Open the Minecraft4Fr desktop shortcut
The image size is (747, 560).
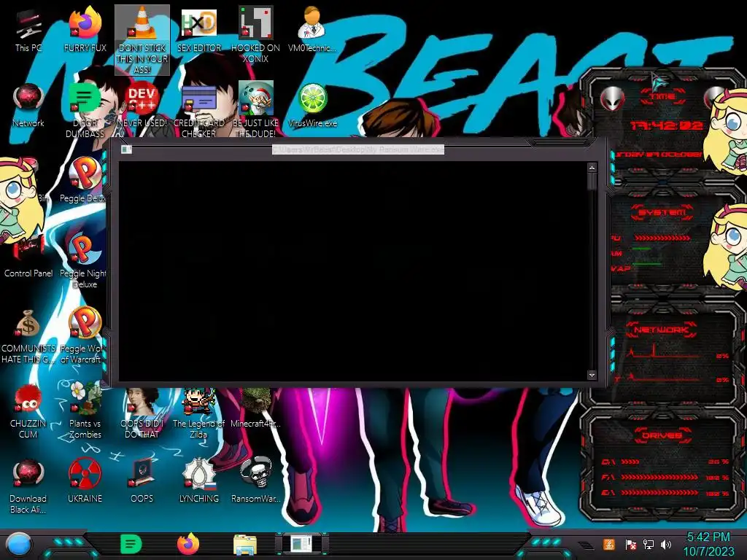pos(255,408)
